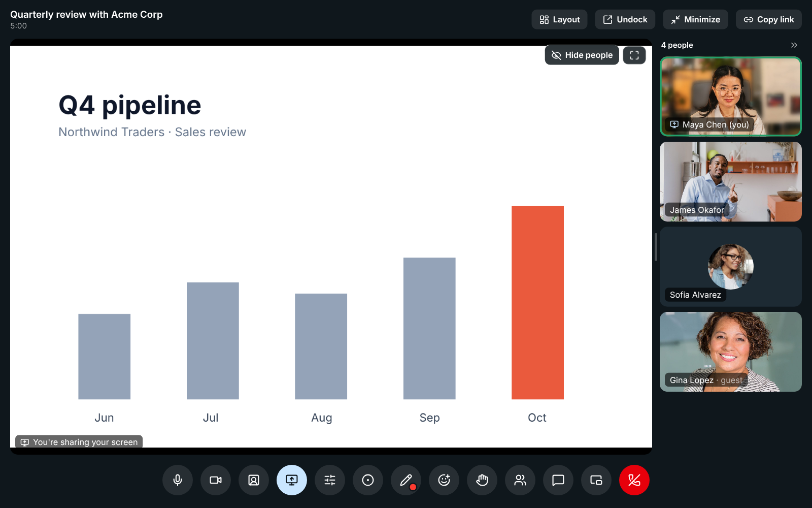Click the "You're sharing your screen" banner

coord(79,442)
